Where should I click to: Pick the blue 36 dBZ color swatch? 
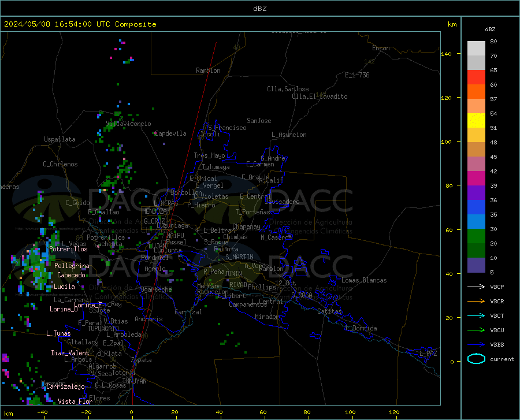476,207
